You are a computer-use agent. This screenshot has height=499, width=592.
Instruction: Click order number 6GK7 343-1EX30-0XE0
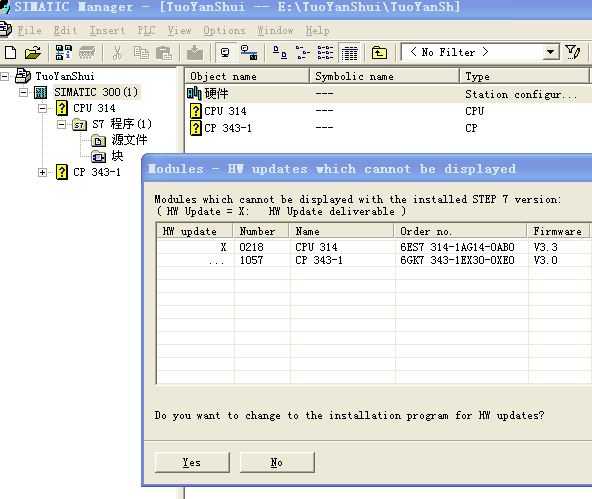coord(457,260)
